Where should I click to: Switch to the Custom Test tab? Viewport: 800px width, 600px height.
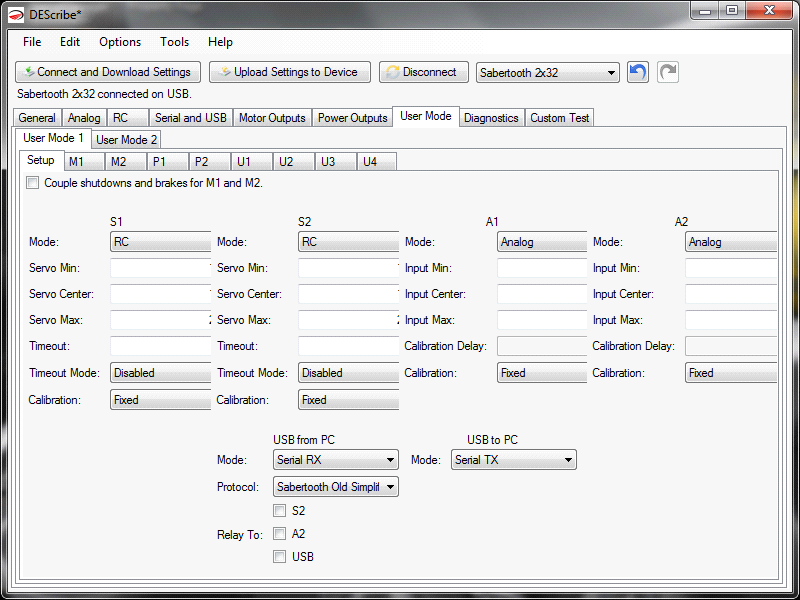[559, 118]
